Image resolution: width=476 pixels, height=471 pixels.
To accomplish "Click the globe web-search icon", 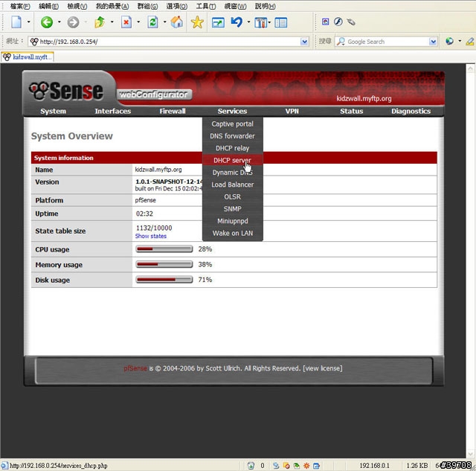I will coord(449,41).
